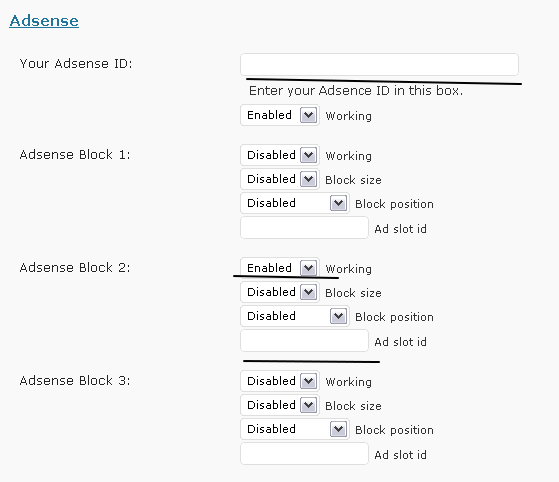Click the arrow on Block 3 Block position dropdown
This screenshot has width=559, height=482.
(x=339, y=429)
